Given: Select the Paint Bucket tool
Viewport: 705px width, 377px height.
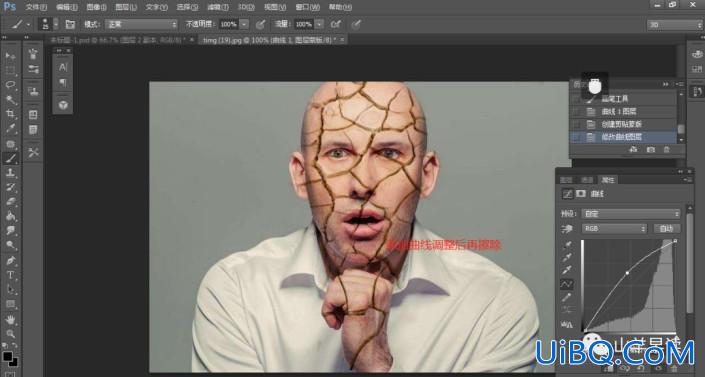Looking at the screenshot, I should (10, 216).
